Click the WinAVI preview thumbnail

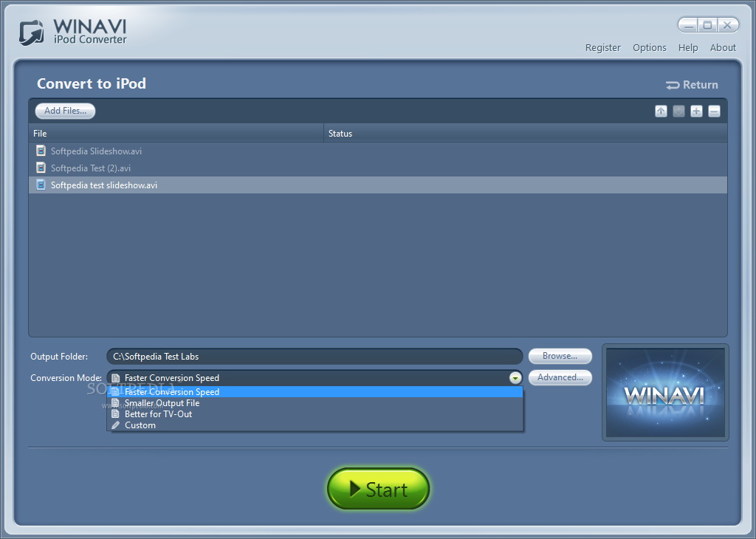pos(665,393)
